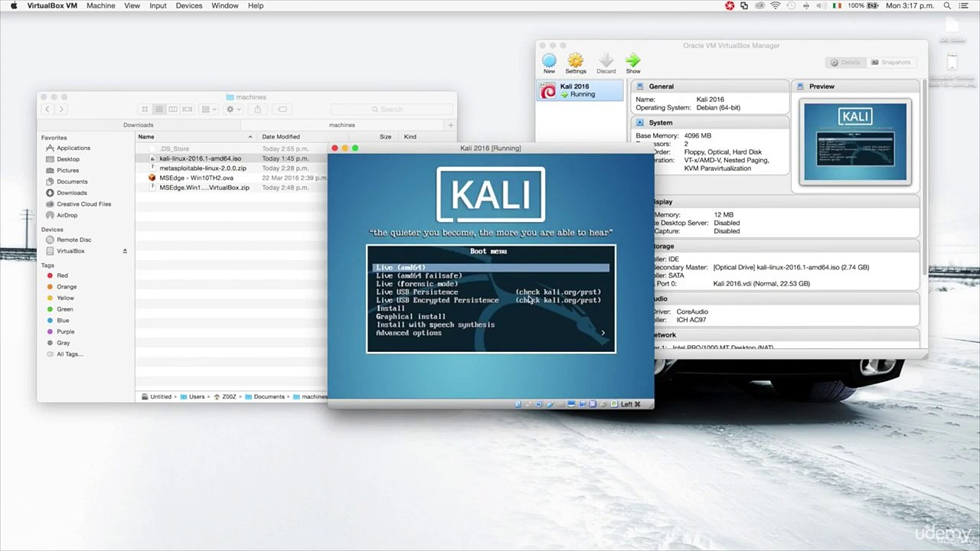Switch Finder to column view
980x551 pixels.
point(173,109)
